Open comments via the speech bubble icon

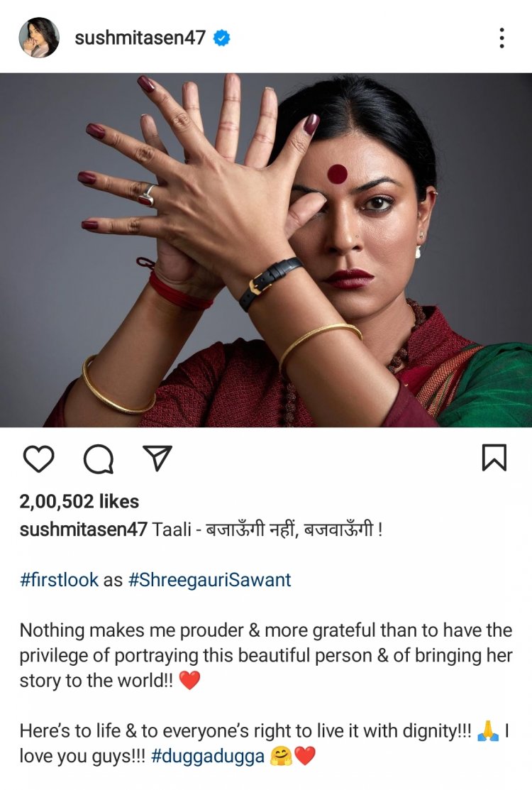point(98,459)
